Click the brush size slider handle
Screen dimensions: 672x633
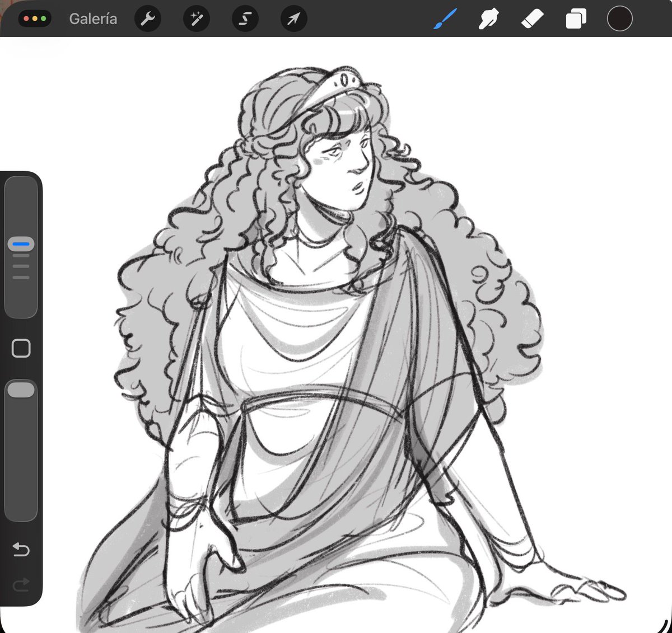pos(21,244)
